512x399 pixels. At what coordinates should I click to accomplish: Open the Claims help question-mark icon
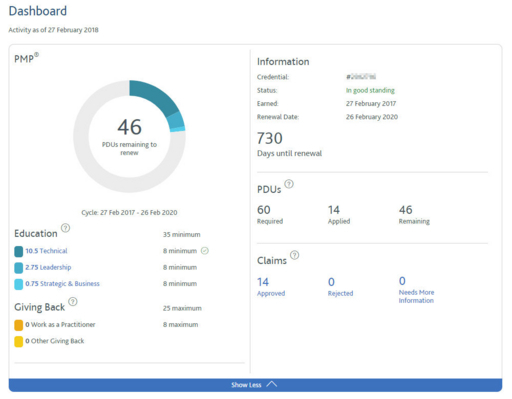pos(295,255)
